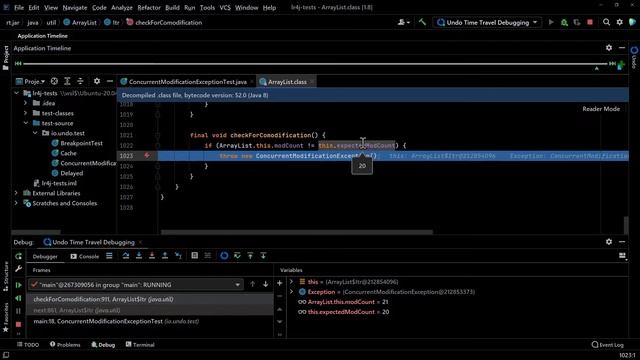The width and height of the screenshot is (640, 360).
Task: Click Evaluate Expression calculator icon
Action: [194, 256]
